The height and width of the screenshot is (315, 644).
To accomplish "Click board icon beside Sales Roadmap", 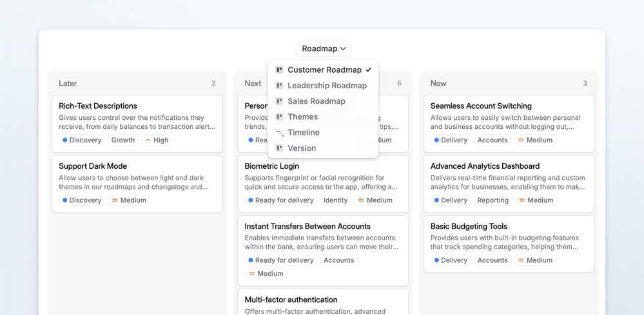I will 279,101.
